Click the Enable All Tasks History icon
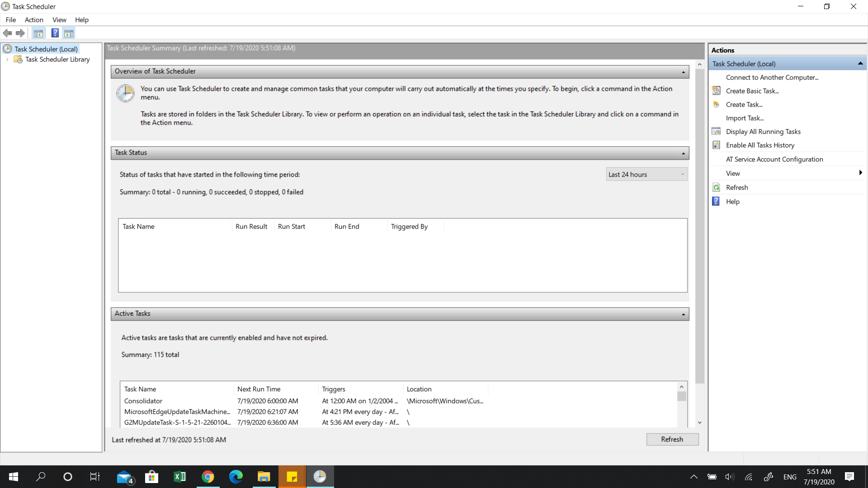Screen dimensions: 868x488 tap(716, 145)
